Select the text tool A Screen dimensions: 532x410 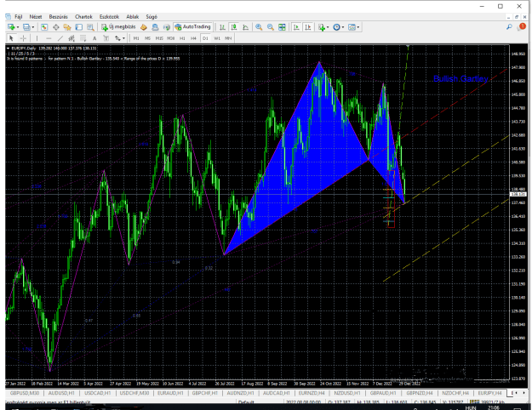94,38
